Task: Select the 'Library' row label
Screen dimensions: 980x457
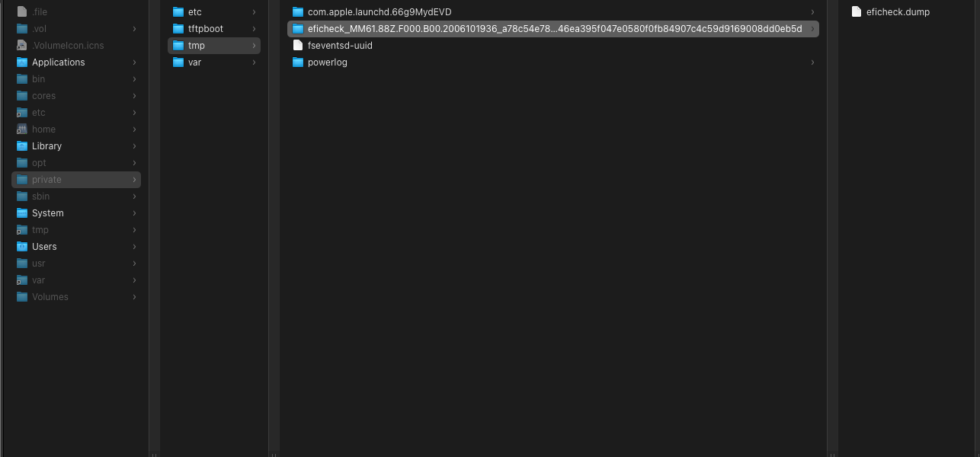Action: coord(47,146)
